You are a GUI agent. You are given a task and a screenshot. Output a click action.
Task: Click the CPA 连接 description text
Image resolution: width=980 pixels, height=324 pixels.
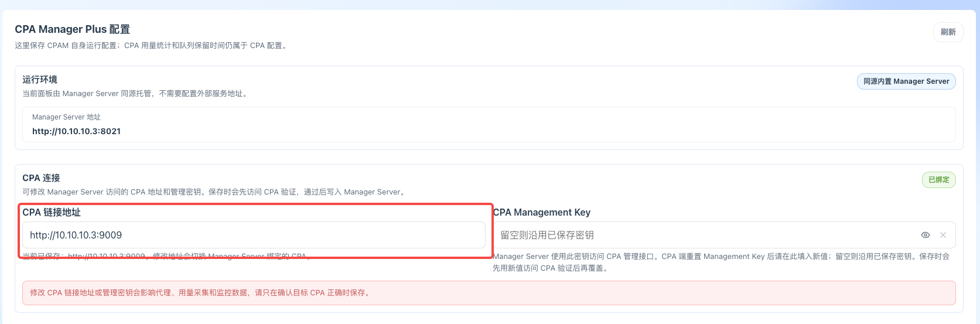tap(215, 192)
